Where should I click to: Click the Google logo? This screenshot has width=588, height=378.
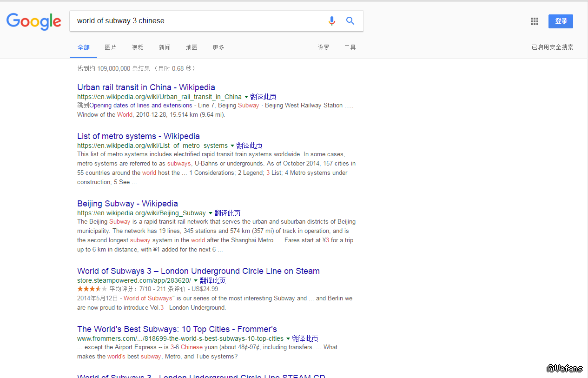(x=33, y=21)
